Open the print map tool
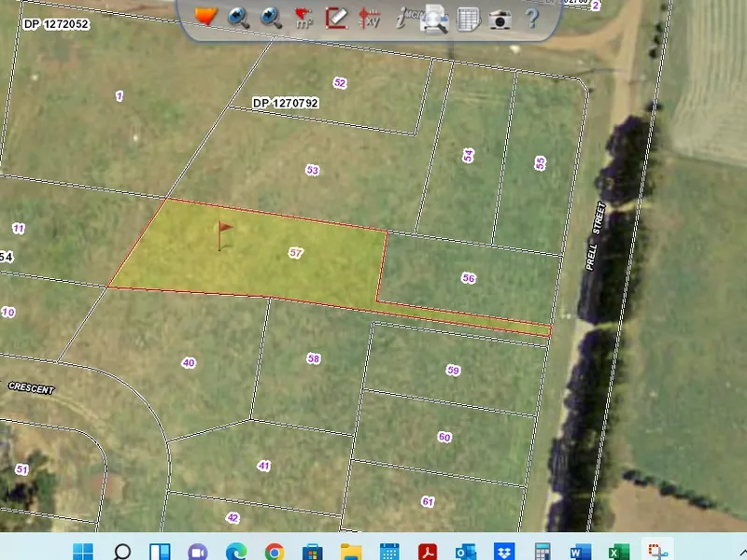The image size is (747, 560). click(x=434, y=18)
